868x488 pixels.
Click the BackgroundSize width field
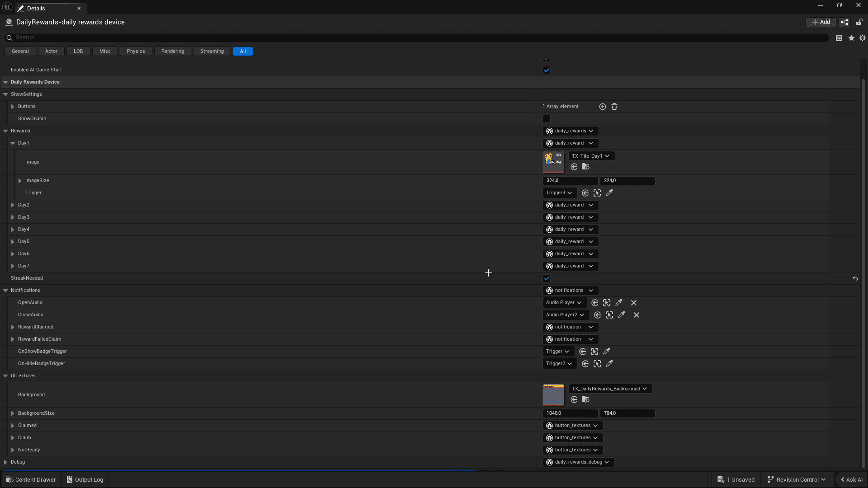coord(570,413)
